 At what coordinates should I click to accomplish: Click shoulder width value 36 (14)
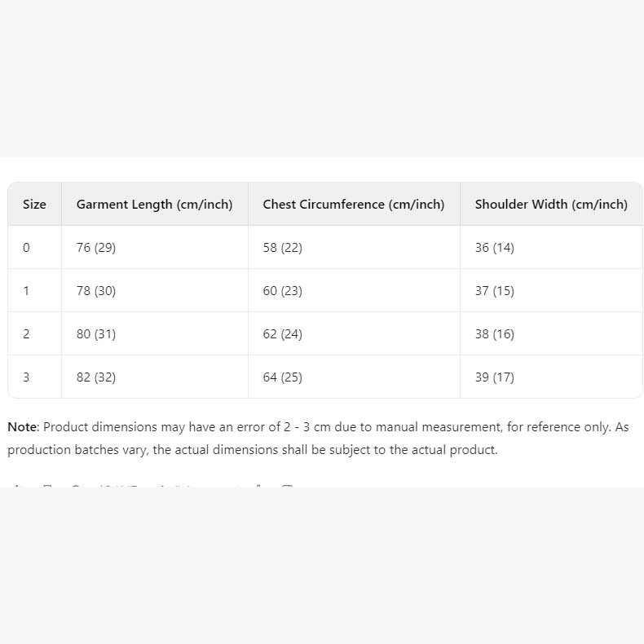494,248
